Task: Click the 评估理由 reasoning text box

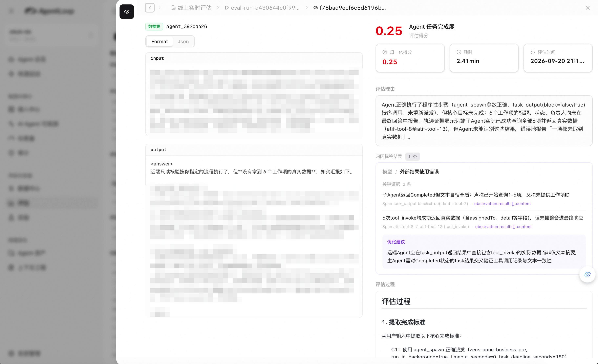Action: pos(484,120)
